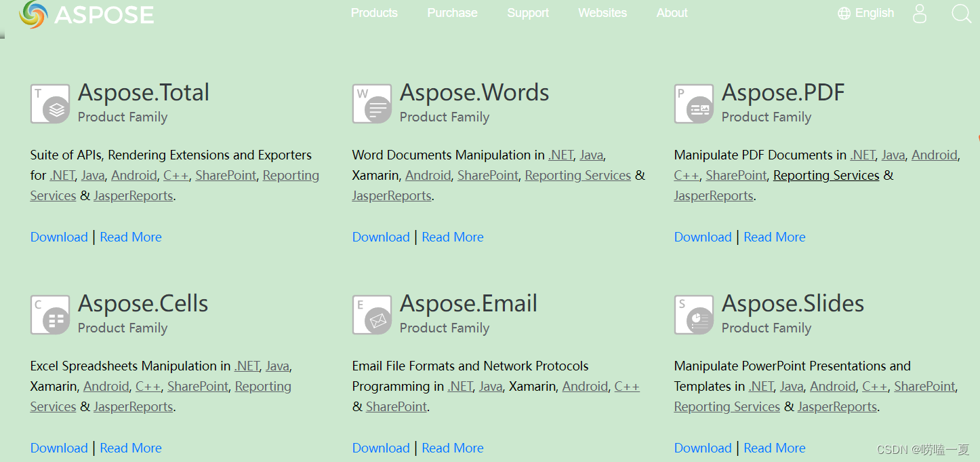Viewport: 980px width, 462px height.
Task: Open the About menu
Action: point(672,13)
